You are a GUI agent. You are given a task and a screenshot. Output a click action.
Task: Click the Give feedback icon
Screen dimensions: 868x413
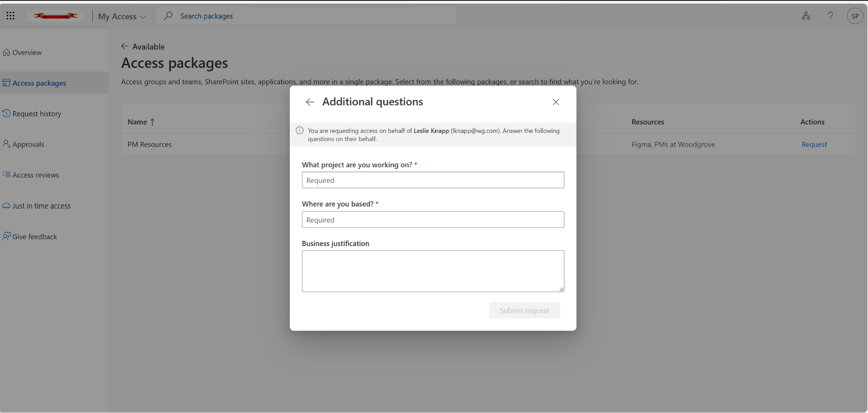coord(6,236)
